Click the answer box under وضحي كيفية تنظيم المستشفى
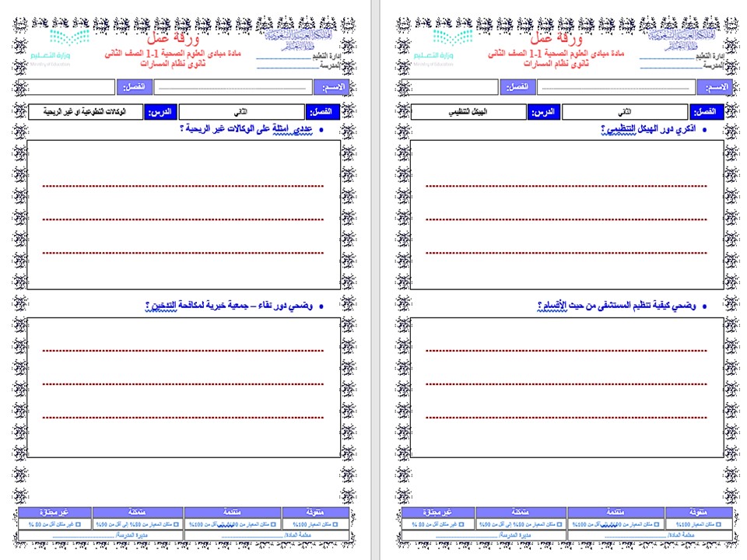Screen dimensions: 747x560 tap(567, 387)
